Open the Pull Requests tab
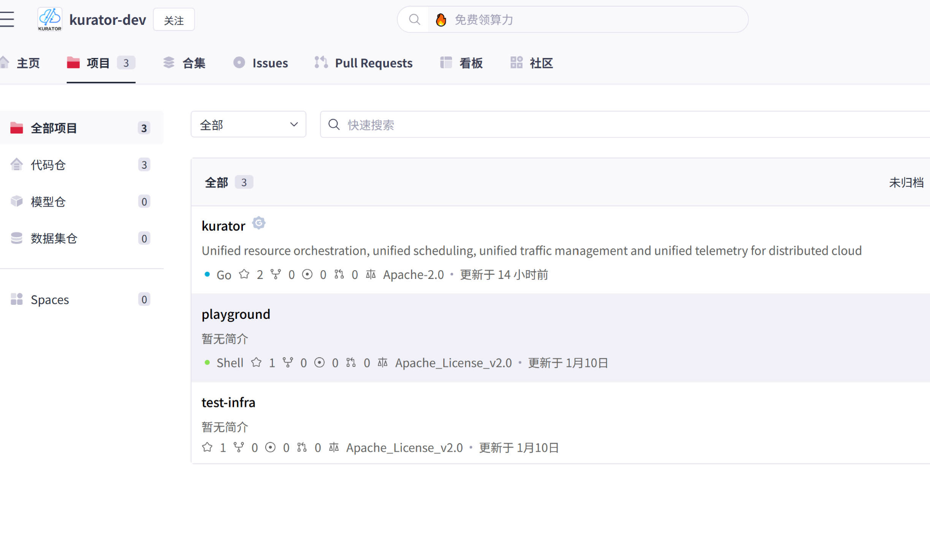Screen dimensions: 930x560 coord(364,63)
